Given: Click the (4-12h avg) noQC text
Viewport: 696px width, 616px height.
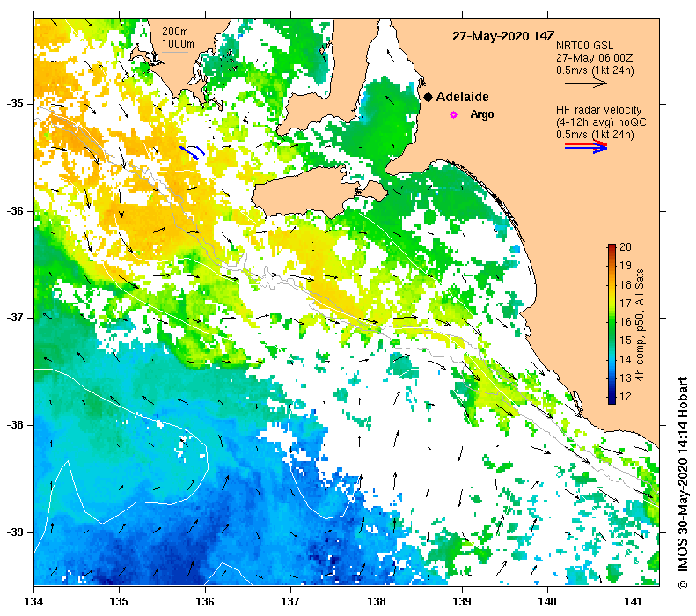Looking at the screenshot, I should point(601,122).
